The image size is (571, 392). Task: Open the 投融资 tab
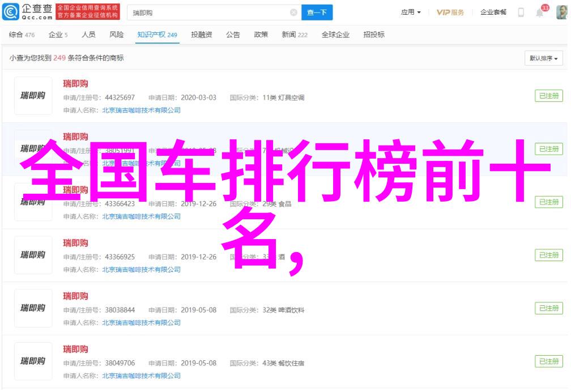202,35
